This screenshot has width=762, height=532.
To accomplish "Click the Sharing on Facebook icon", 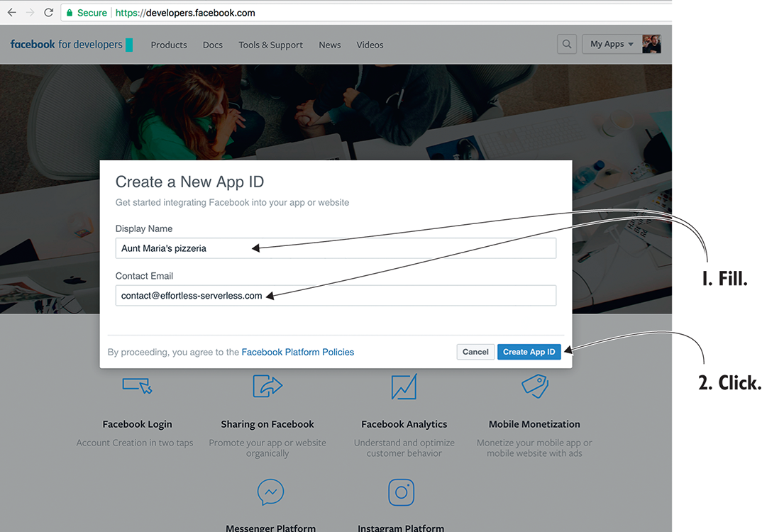I will [267, 385].
